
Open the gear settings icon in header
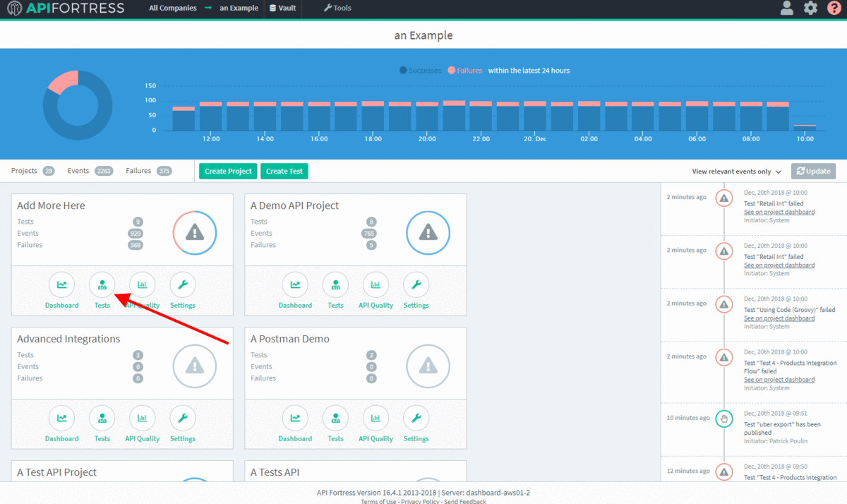click(810, 8)
